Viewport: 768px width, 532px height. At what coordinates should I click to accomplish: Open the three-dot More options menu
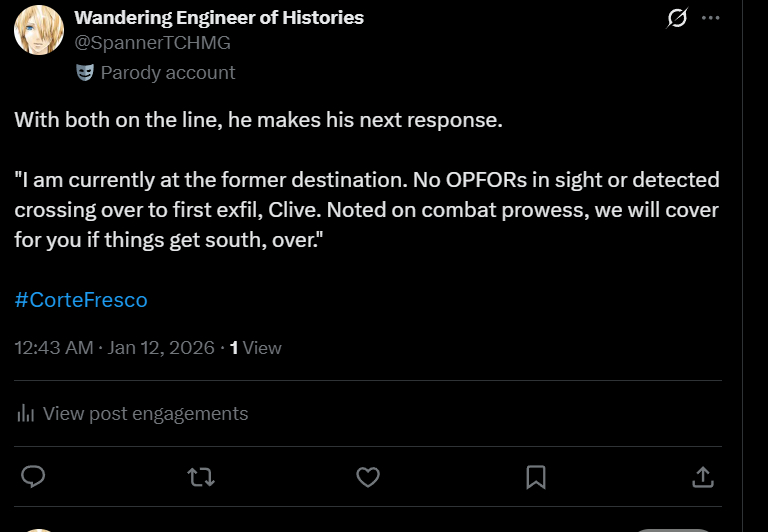coord(711,18)
